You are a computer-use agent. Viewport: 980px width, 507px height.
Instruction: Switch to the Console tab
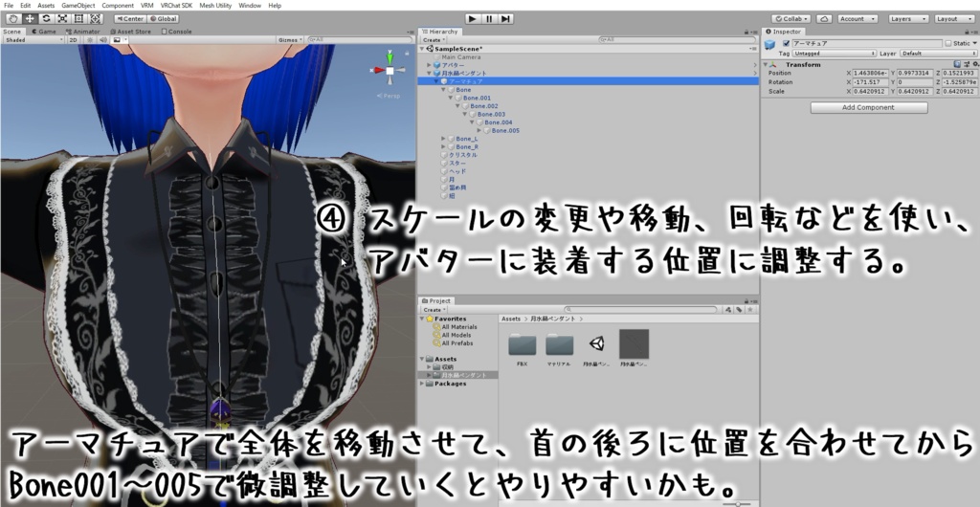click(x=177, y=32)
